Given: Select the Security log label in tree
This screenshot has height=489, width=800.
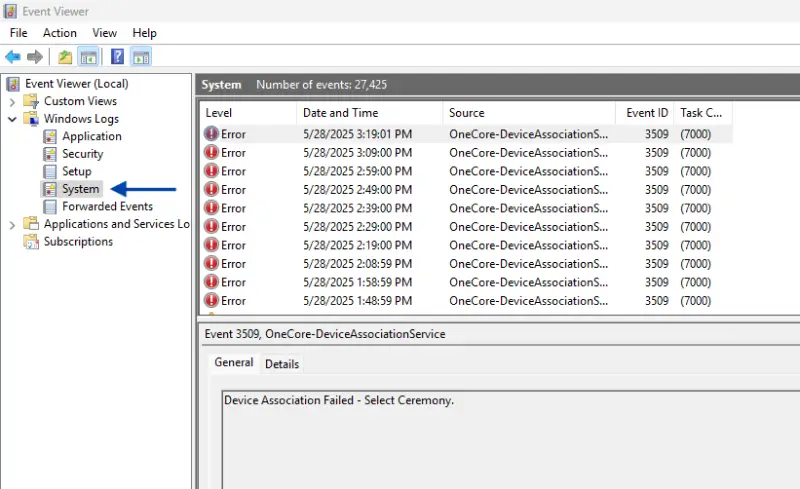Looking at the screenshot, I should click(83, 154).
